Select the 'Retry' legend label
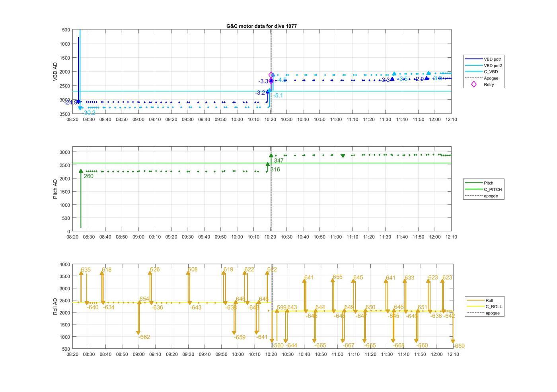Viewport: 557px width, 392px height. pos(489,85)
